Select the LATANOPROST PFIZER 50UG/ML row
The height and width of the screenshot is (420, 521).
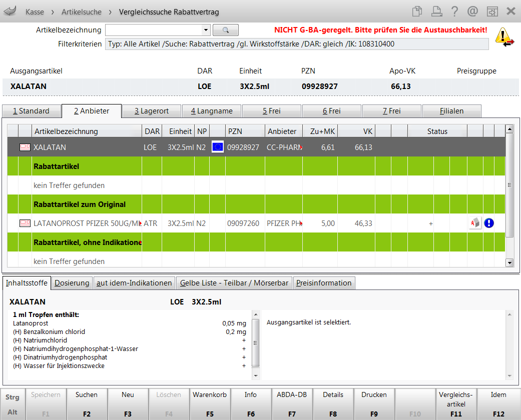256,223
